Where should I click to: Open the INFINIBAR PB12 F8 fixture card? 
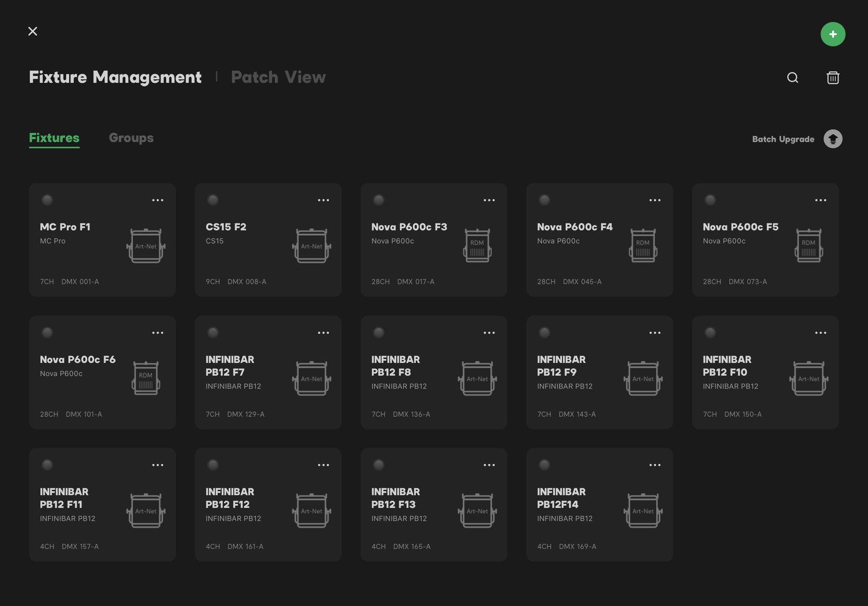coord(433,372)
